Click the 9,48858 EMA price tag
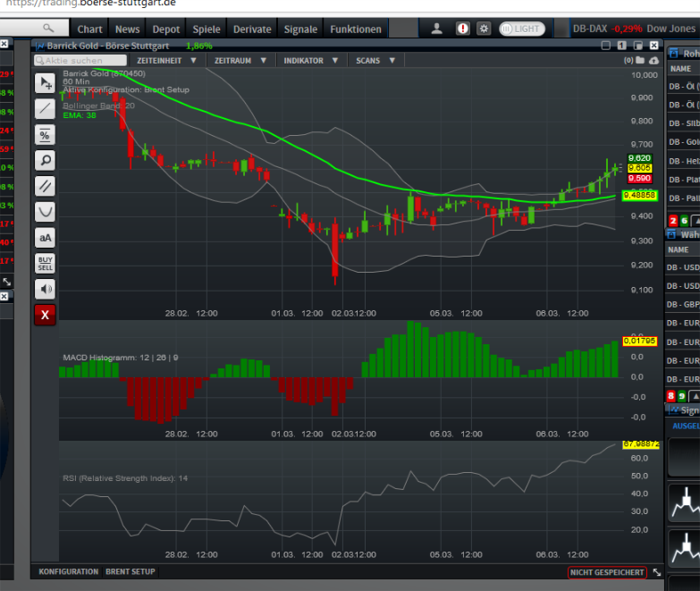The width and height of the screenshot is (700, 591). click(x=640, y=195)
